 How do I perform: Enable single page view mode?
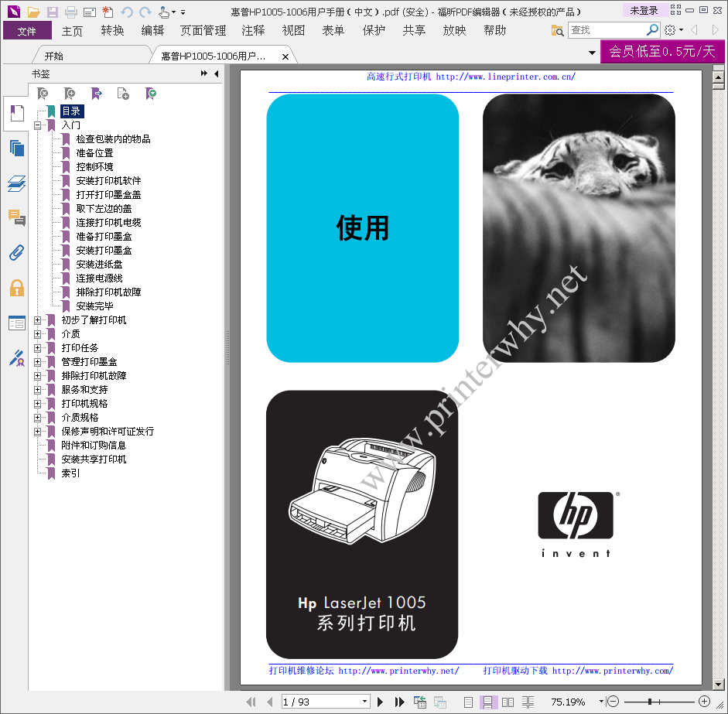pyautogui.click(x=469, y=702)
